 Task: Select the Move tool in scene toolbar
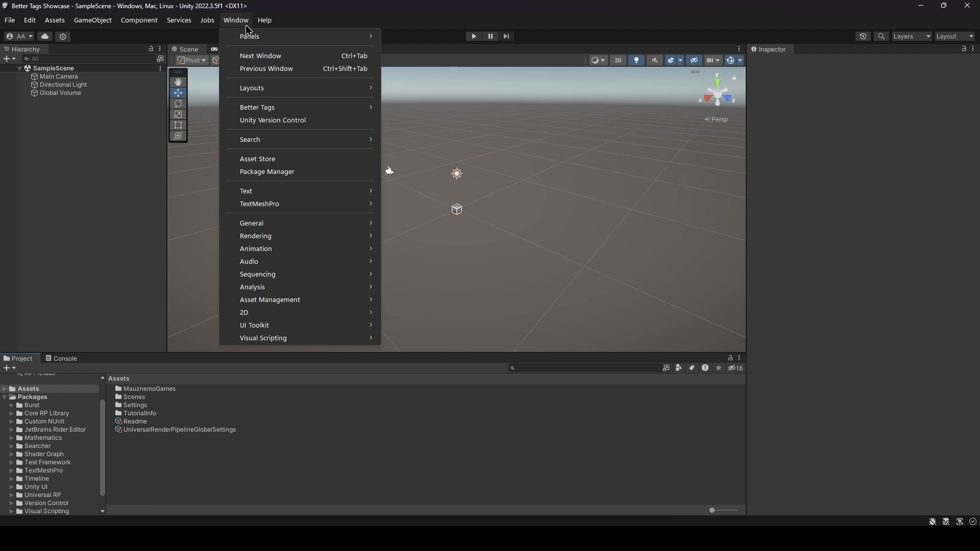178,92
